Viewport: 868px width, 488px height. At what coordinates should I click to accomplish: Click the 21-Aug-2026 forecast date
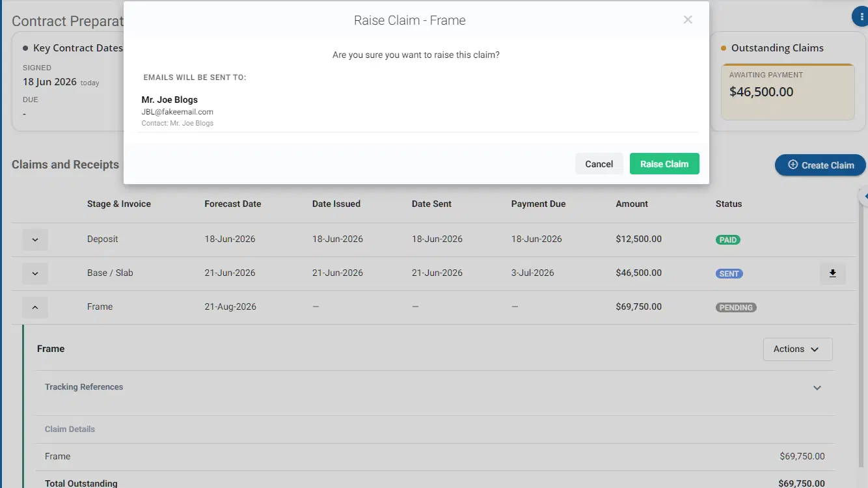click(230, 306)
